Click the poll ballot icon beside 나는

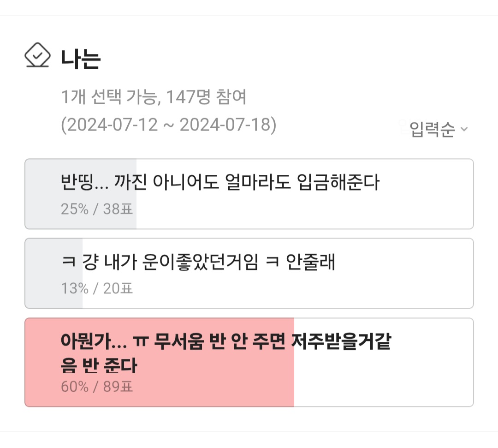pyautogui.click(x=37, y=55)
